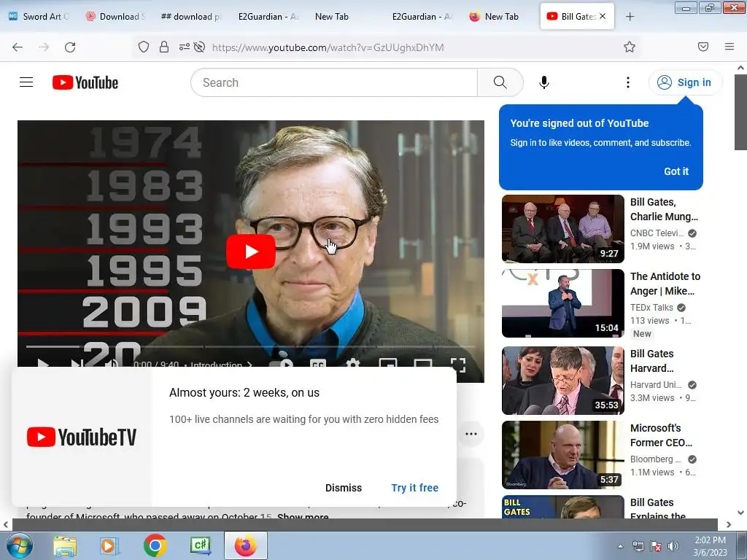
Task: Bookmark this page with star icon
Action: (630, 47)
